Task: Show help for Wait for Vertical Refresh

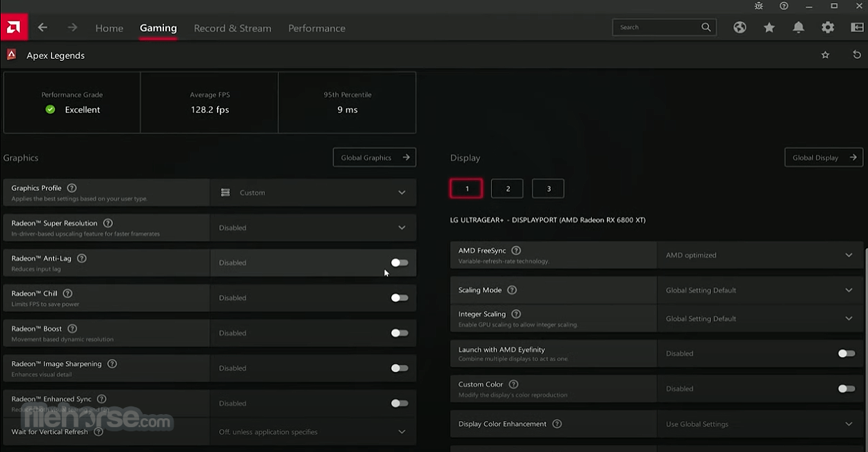Action: (99, 432)
